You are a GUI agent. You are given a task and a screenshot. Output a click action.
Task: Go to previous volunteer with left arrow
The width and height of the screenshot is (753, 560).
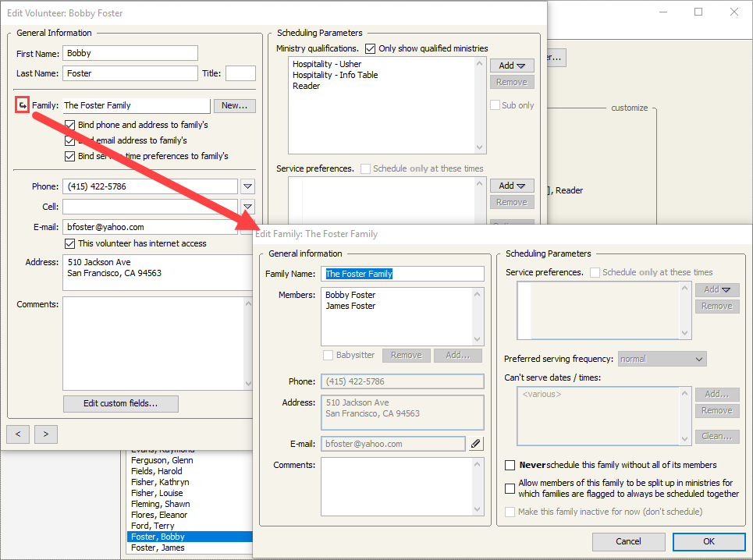click(x=18, y=433)
